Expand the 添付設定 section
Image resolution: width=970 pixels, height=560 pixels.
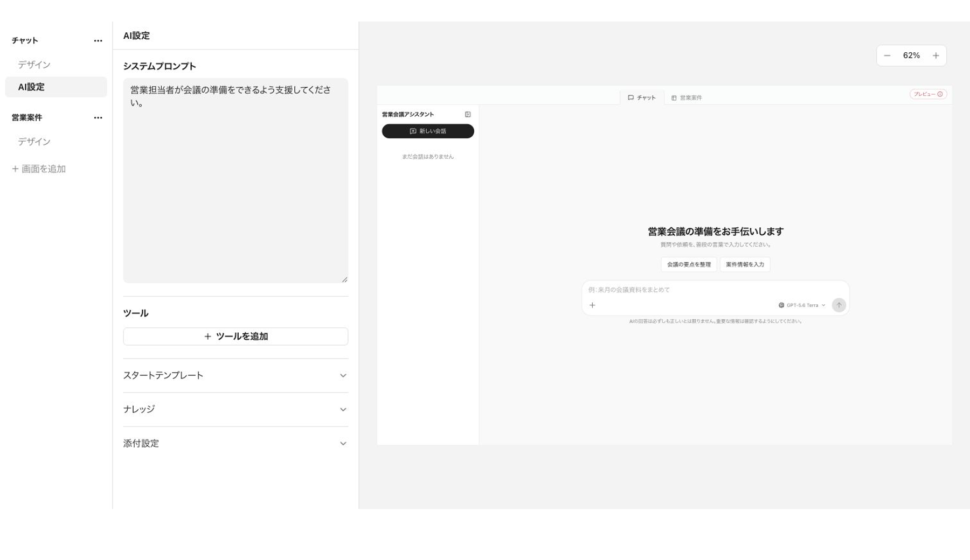coord(235,444)
